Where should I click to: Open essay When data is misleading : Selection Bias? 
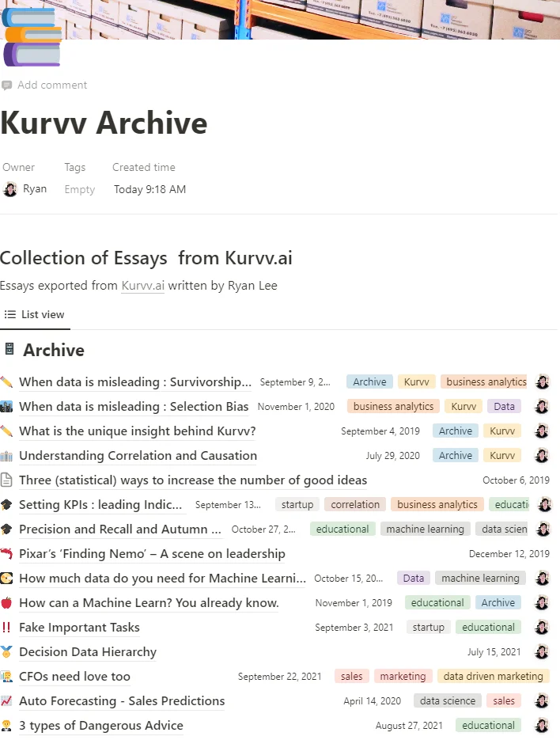click(134, 407)
